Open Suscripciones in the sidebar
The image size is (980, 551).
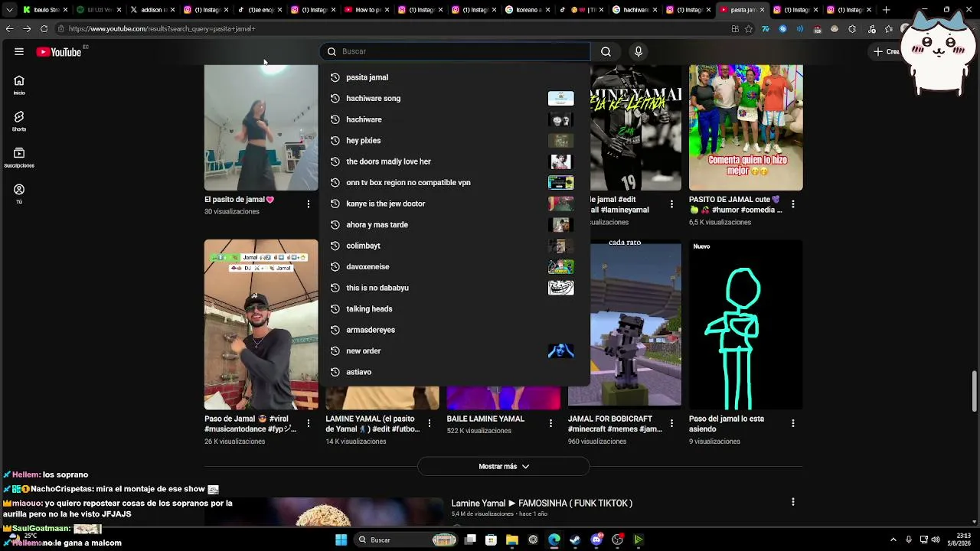(19, 158)
